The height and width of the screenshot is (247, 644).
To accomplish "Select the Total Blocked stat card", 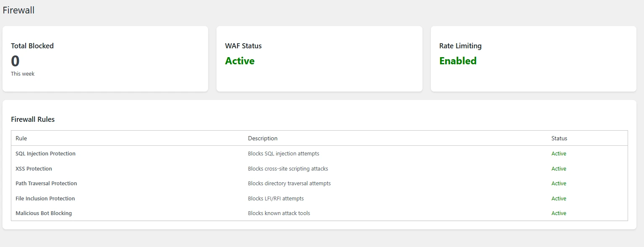I will coord(105,59).
